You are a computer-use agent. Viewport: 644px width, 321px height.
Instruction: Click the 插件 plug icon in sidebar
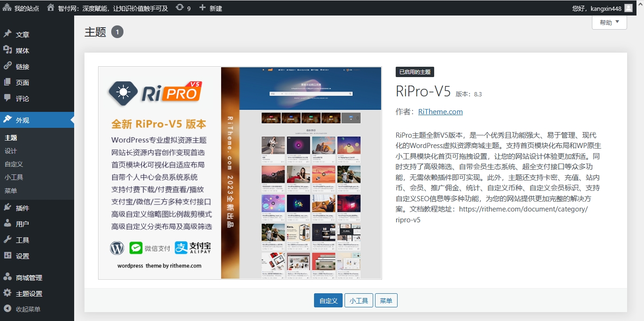(x=8, y=207)
